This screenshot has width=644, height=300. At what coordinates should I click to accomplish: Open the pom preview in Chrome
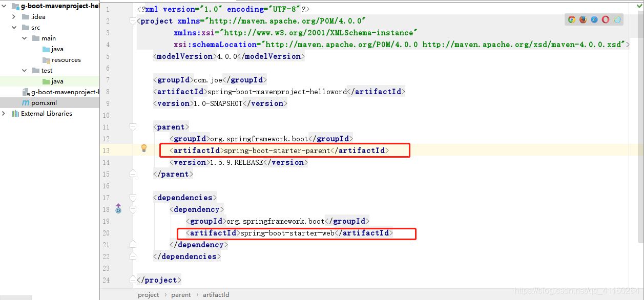[x=572, y=19]
